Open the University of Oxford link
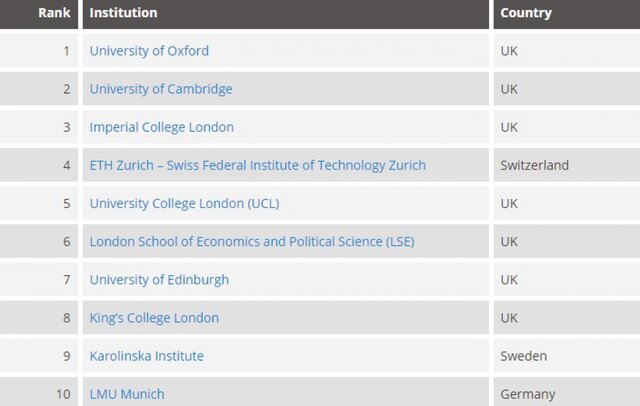Image resolution: width=640 pixels, height=406 pixels. 149,51
